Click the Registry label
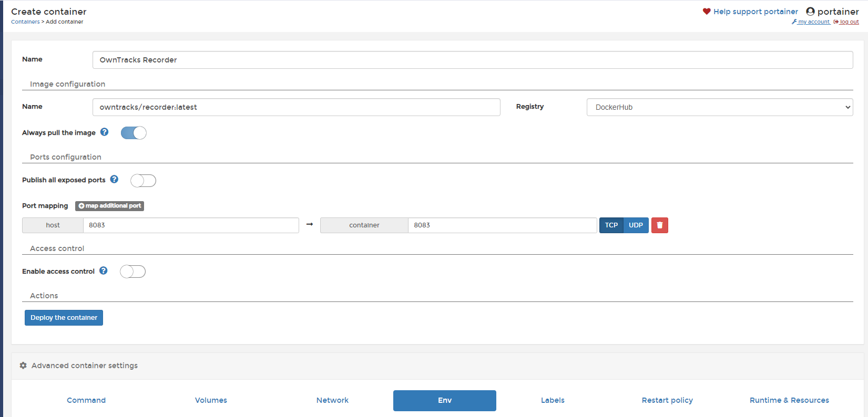The image size is (868, 417). (x=530, y=107)
